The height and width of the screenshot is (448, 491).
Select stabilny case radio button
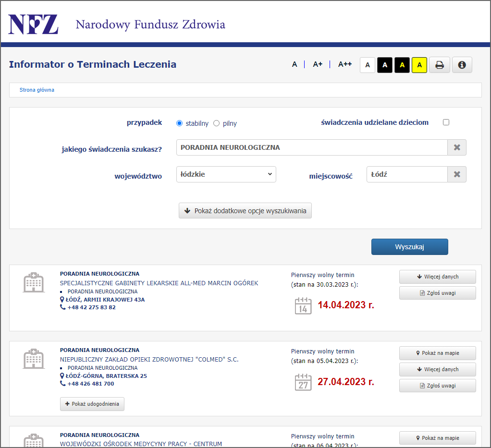[179, 123]
